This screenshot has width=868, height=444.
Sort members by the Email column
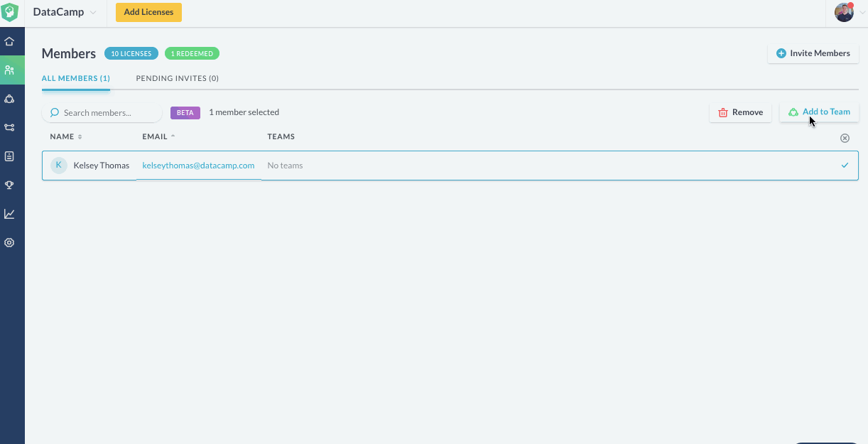point(158,136)
